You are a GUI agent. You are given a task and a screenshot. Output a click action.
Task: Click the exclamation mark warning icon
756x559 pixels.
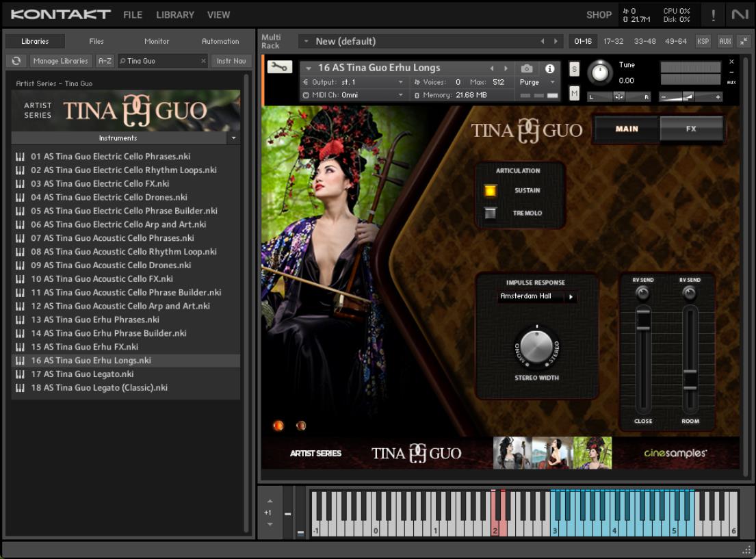[x=714, y=14]
